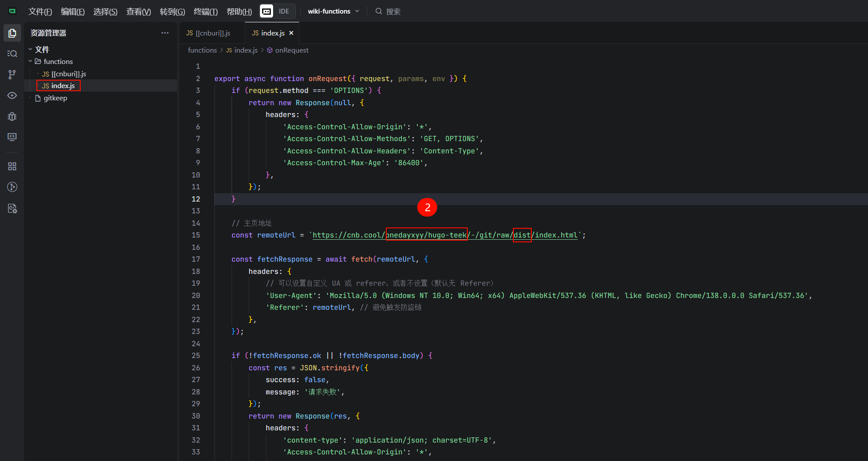This screenshot has height=461, width=868.
Task: Switch to the [[cnburi]].js editor tab
Action: 209,33
